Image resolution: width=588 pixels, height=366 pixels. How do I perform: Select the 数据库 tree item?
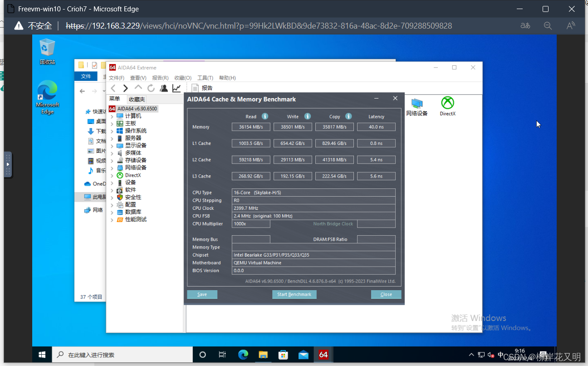[x=129, y=212]
